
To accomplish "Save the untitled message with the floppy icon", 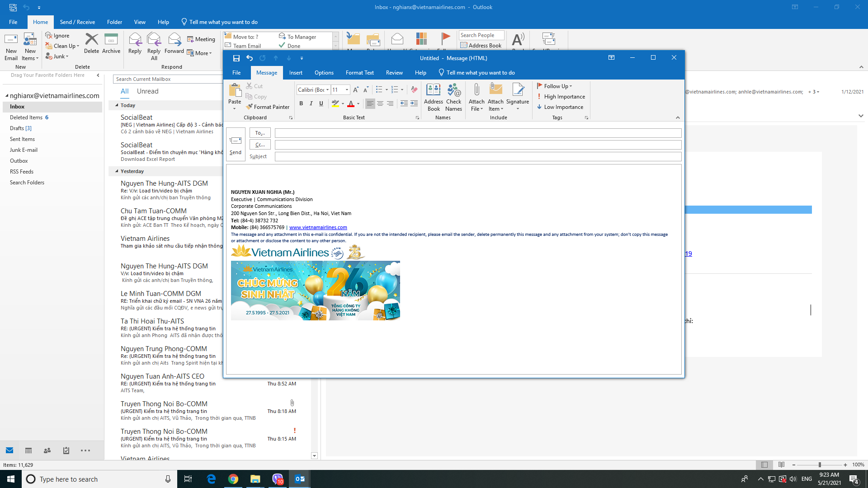I will (236, 58).
